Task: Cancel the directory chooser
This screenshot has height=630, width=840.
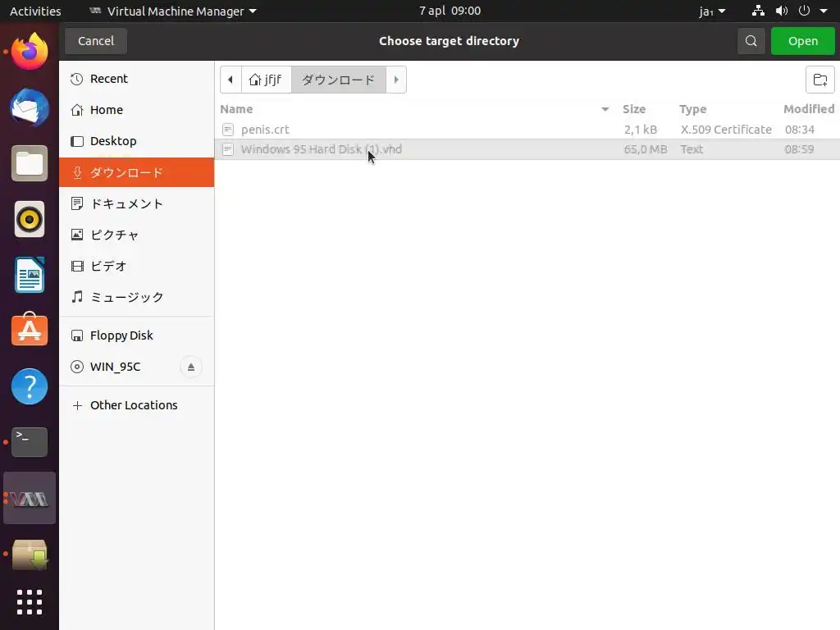Action: (x=96, y=41)
